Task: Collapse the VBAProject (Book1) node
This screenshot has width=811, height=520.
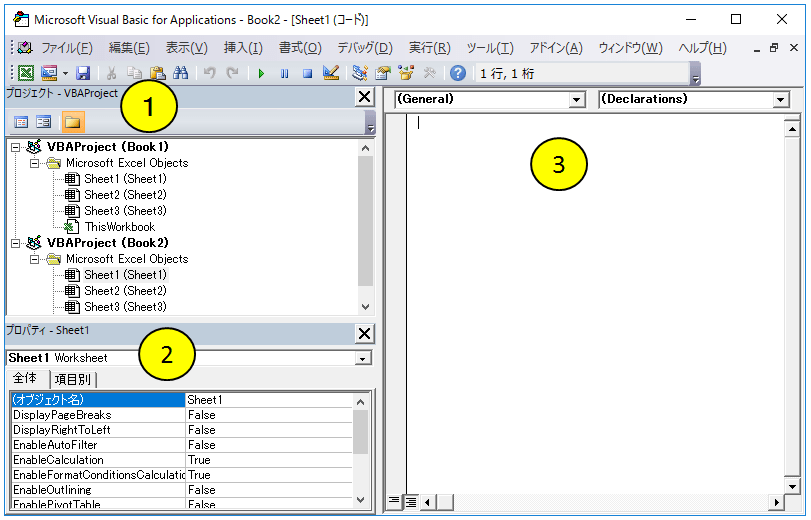Action: pos(16,147)
